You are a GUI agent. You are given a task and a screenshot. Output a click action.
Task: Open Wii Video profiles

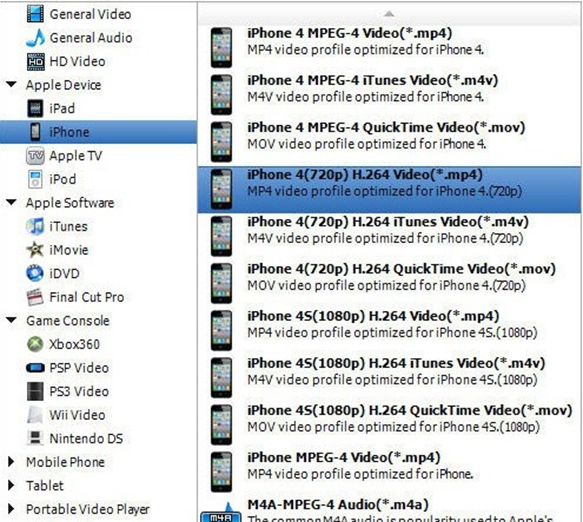point(77,415)
